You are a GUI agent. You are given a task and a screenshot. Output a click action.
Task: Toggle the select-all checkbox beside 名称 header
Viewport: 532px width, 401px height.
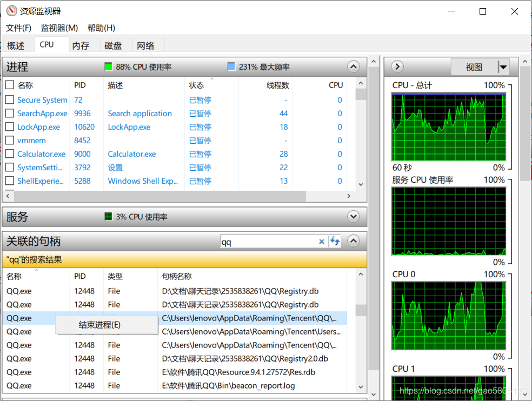tap(10, 85)
